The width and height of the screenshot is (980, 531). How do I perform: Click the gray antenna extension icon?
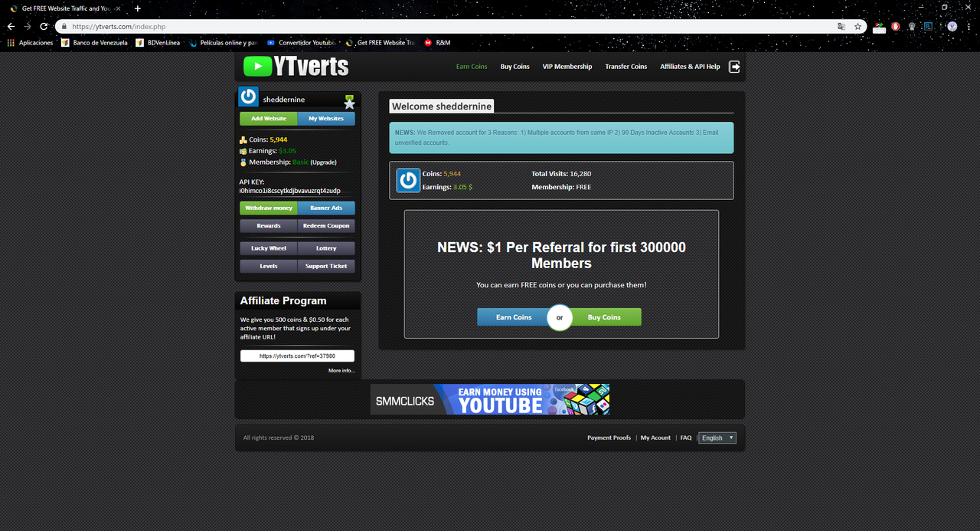click(912, 26)
